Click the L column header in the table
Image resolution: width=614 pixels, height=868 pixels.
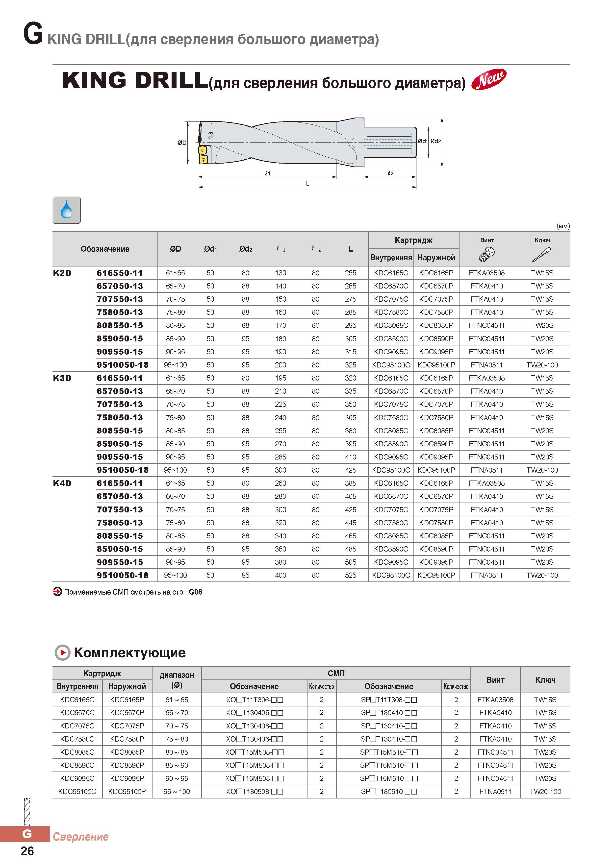[351, 249]
